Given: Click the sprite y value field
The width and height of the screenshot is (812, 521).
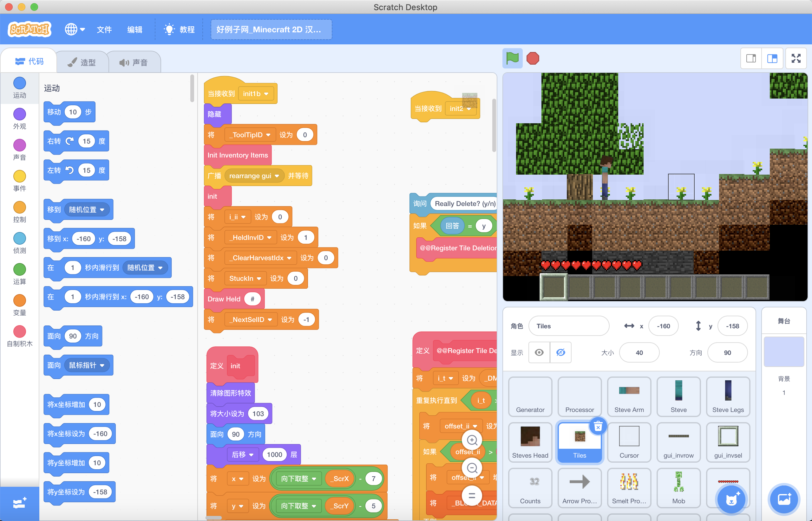Looking at the screenshot, I should [732, 326].
